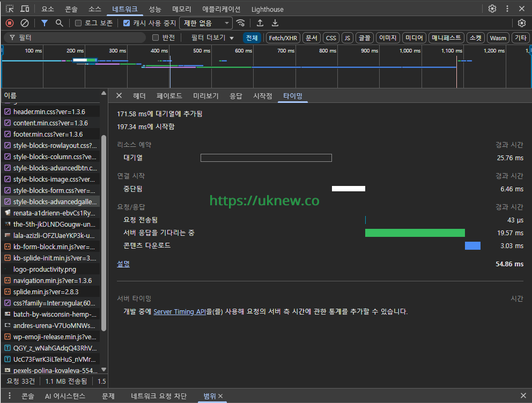Image resolution: width=532 pixels, height=403 pixels.
Task: Open network conditions panel
Action: click(x=240, y=24)
